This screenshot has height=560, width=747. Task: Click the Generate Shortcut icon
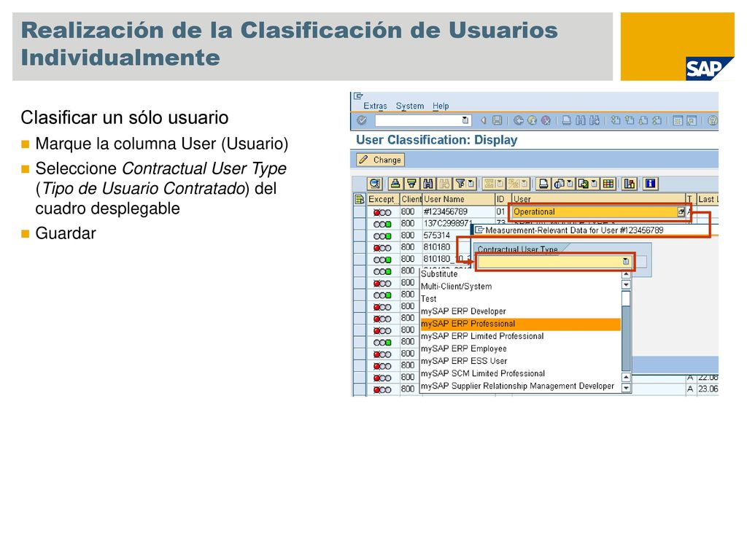click(x=692, y=120)
